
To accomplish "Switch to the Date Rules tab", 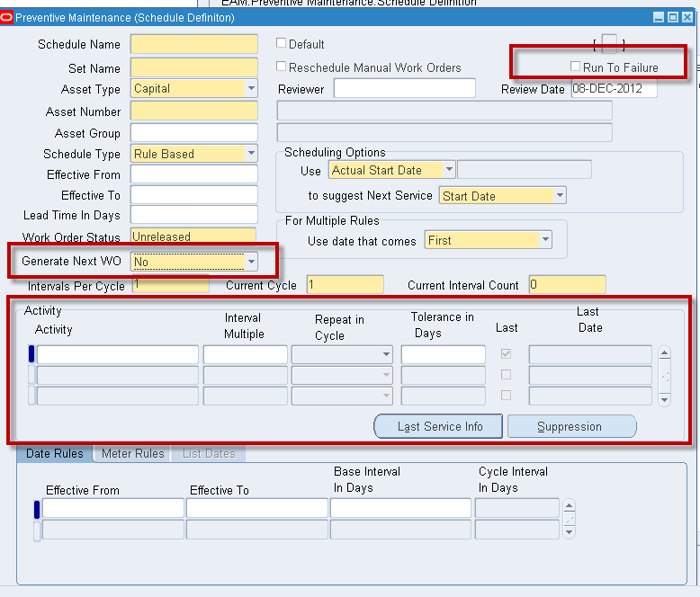I will 55,453.
